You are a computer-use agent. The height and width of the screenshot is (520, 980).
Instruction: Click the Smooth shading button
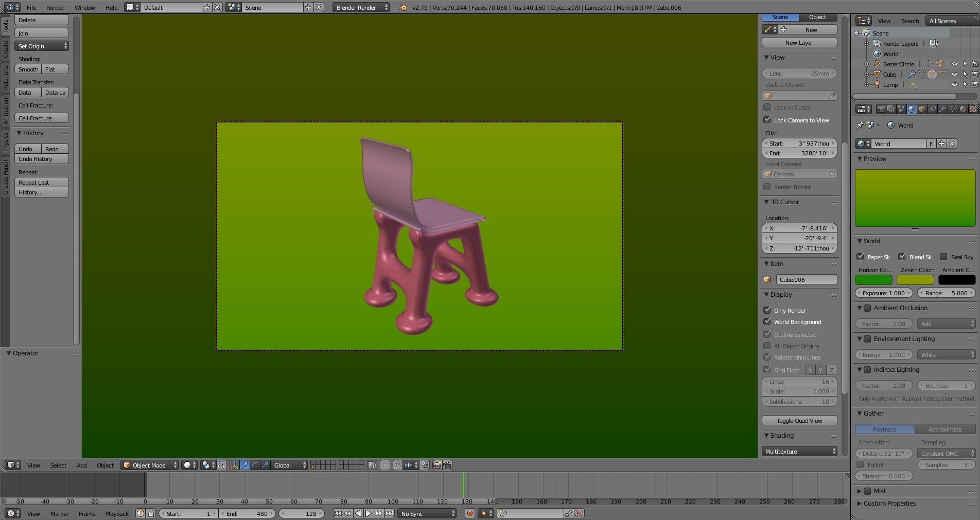(28, 69)
